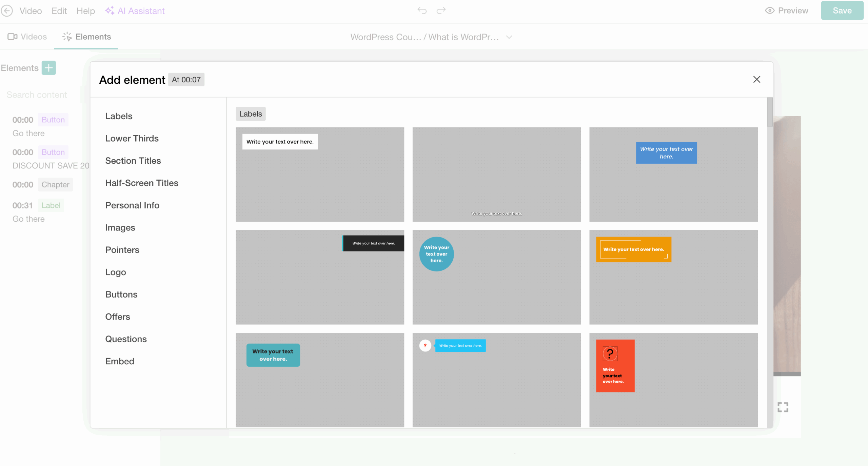Select the Videos tab
Viewport: 868px width, 466px height.
(27, 37)
